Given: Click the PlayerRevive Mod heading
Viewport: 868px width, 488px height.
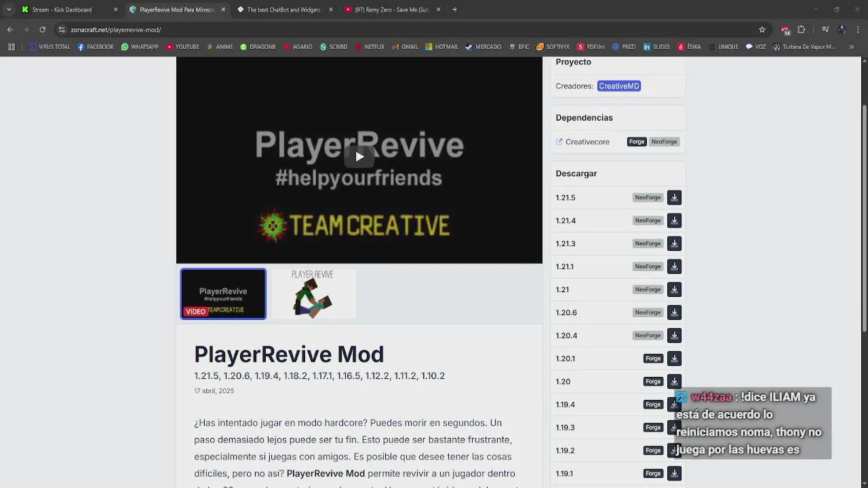Looking at the screenshot, I should 289,354.
